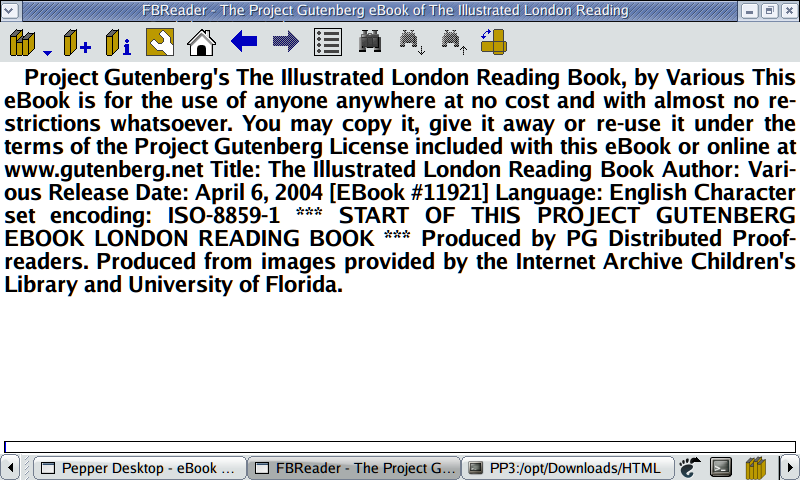Open the GNOME foot menu icon

(x=690, y=467)
